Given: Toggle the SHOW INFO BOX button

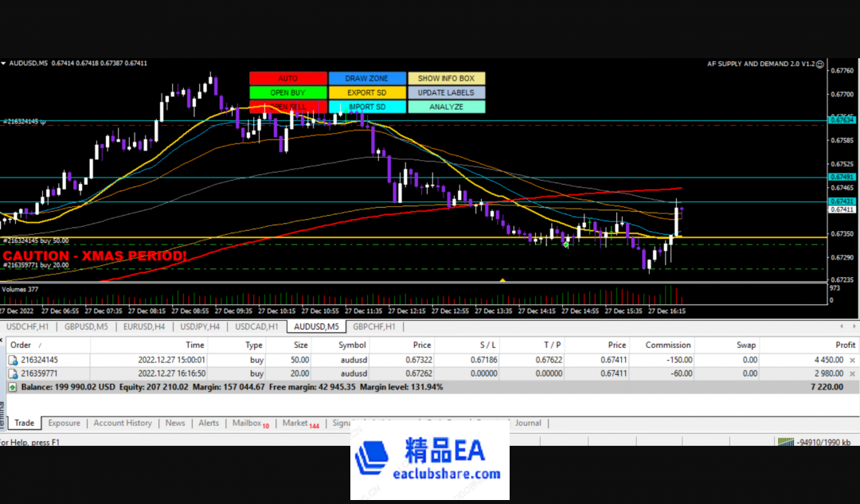Looking at the screenshot, I should click(446, 79).
